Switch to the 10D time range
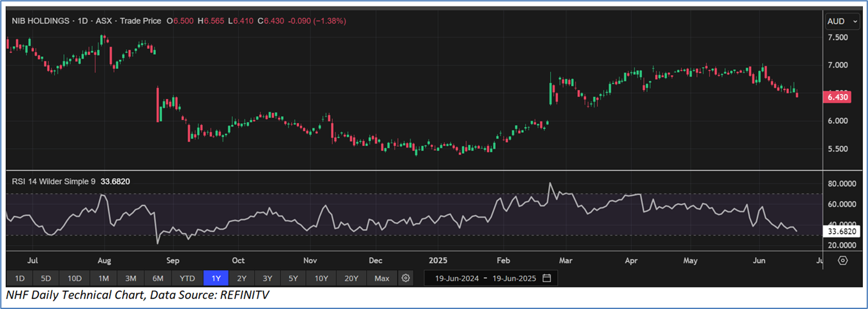The width and height of the screenshot is (868, 309). (x=74, y=278)
